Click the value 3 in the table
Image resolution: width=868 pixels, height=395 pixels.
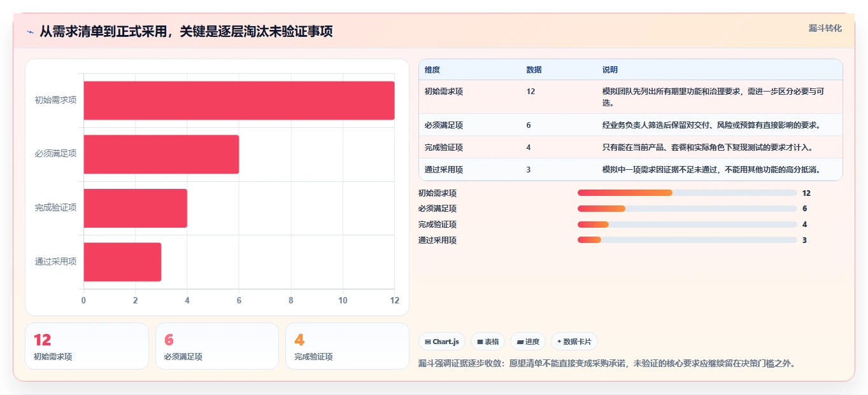pyautogui.click(x=529, y=170)
